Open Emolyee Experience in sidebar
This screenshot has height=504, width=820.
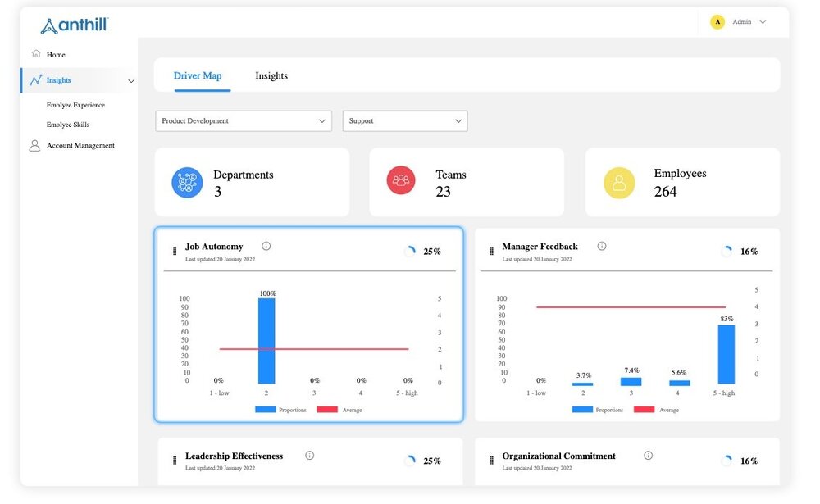pyautogui.click(x=75, y=106)
